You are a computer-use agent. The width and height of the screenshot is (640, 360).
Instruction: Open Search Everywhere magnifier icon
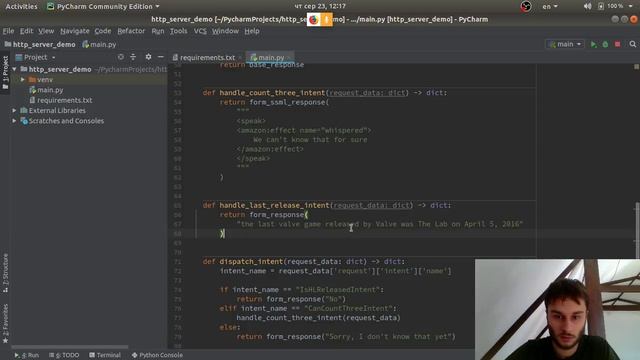633,44
